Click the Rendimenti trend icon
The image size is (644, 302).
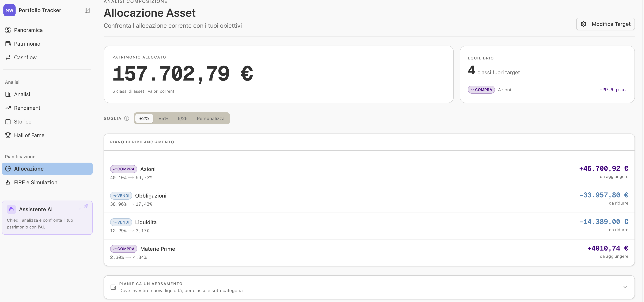click(x=8, y=108)
